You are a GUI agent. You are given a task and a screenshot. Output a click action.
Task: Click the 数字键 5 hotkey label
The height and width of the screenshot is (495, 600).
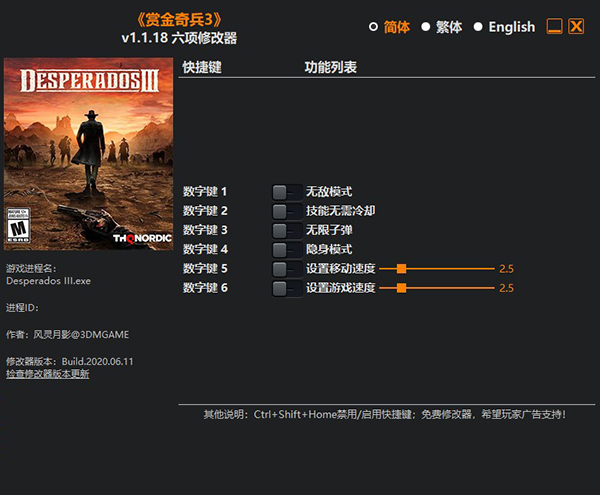[205, 269]
